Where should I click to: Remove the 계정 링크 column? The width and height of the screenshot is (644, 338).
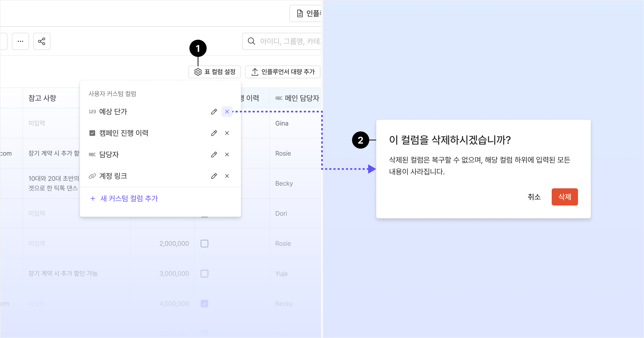pyautogui.click(x=227, y=176)
